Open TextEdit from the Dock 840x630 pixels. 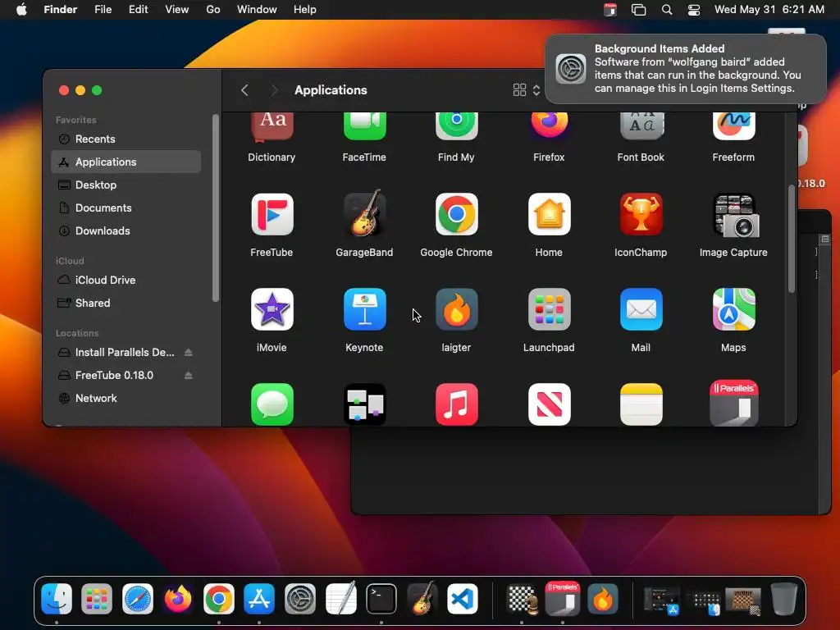click(x=340, y=598)
